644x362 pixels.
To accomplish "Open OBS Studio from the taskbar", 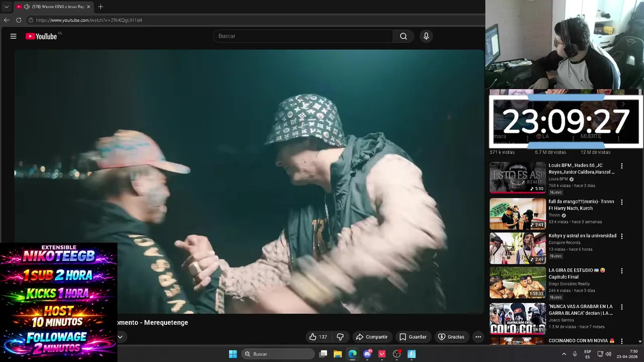I will click(x=397, y=354).
